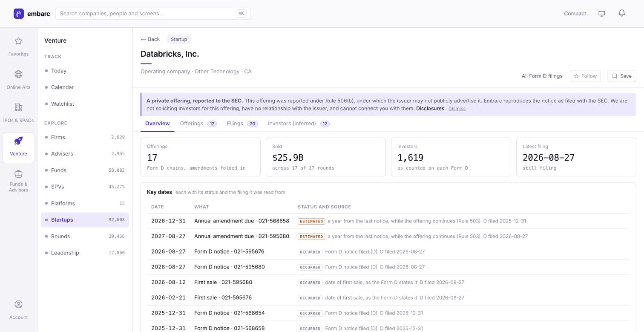Viewport: 644px width, 332px height.
Task: Open Watchlist in Track section
Action: (85, 104)
